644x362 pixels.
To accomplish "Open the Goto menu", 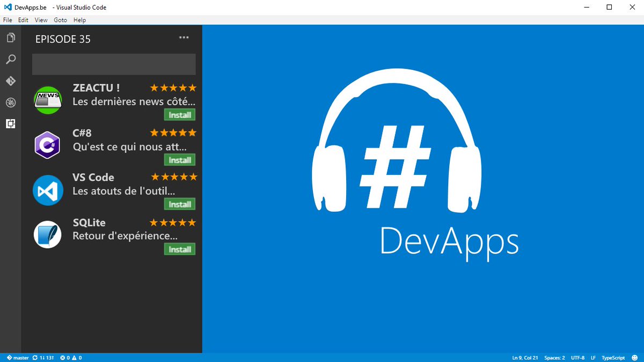I will pyautogui.click(x=61, y=20).
